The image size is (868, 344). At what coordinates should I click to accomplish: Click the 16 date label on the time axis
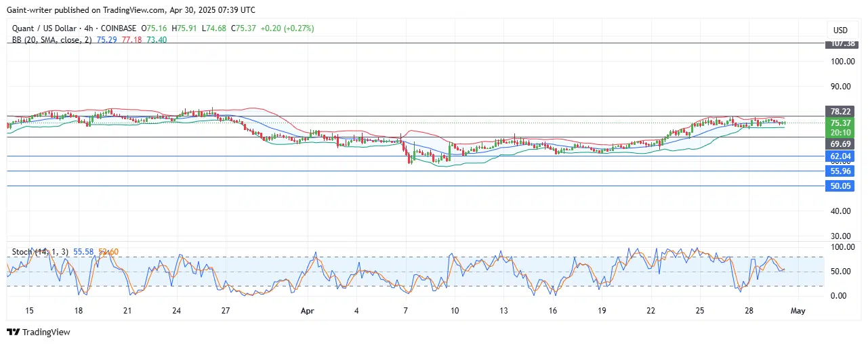[x=553, y=311]
